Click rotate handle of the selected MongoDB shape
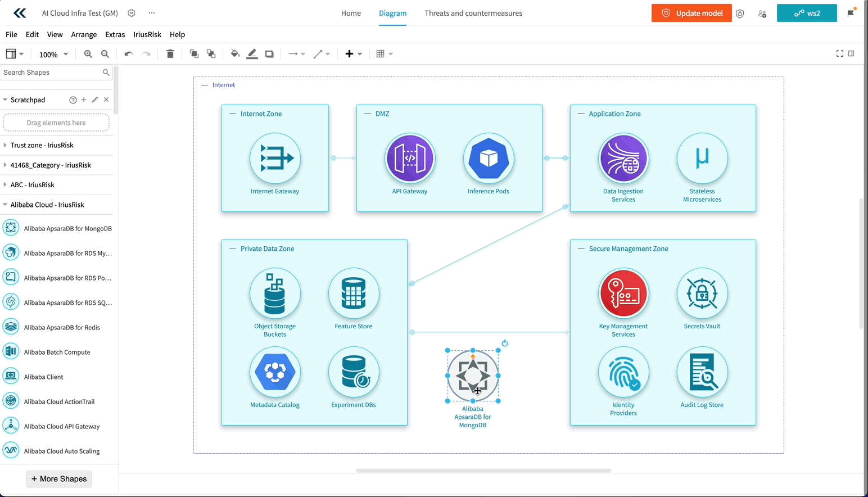This screenshot has height=497, width=868. coord(505,343)
